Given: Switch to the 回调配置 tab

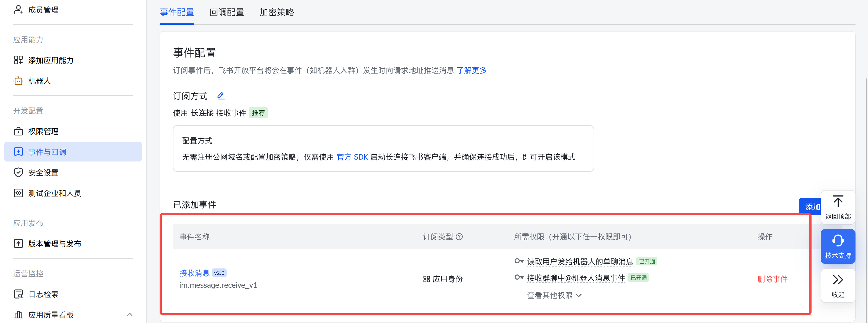Looking at the screenshot, I should click(226, 12).
